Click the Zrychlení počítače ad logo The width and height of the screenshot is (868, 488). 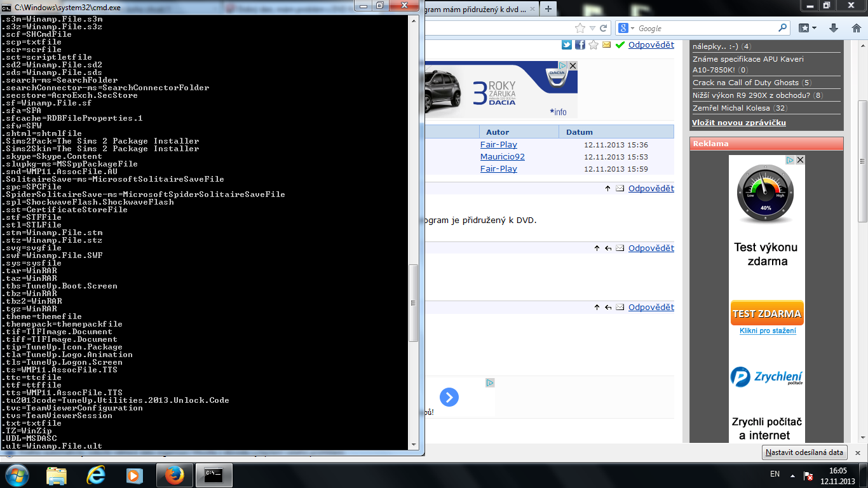(767, 378)
